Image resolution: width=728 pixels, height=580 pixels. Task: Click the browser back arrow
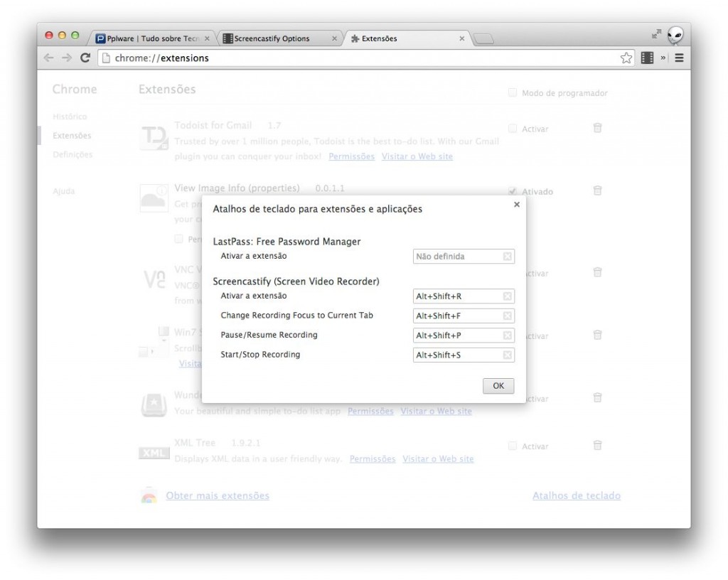pos(49,58)
